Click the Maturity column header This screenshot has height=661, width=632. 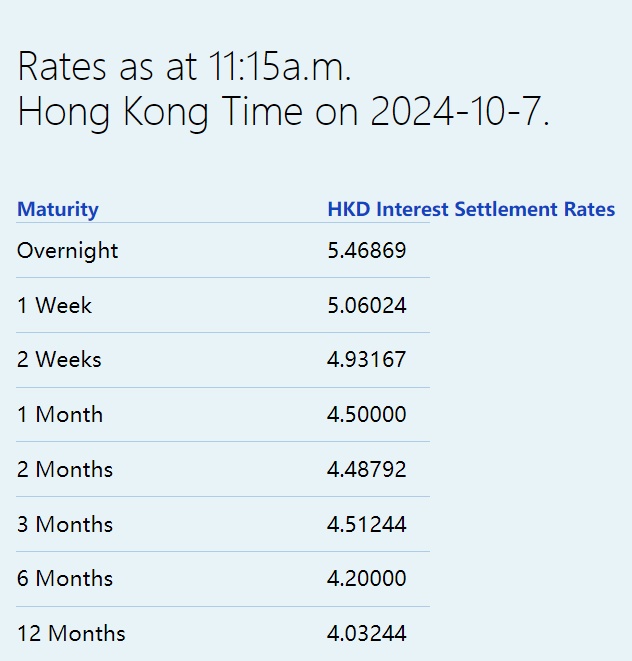coord(58,209)
